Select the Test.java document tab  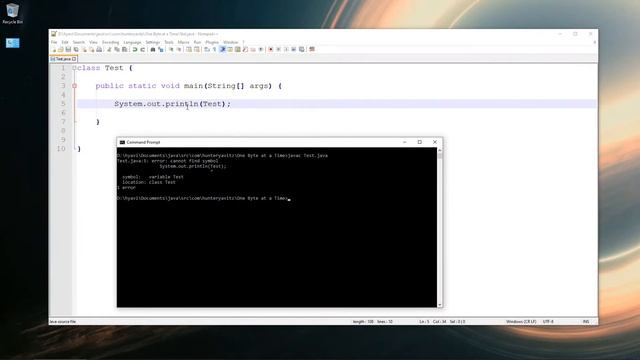click(x=63, y=59)
